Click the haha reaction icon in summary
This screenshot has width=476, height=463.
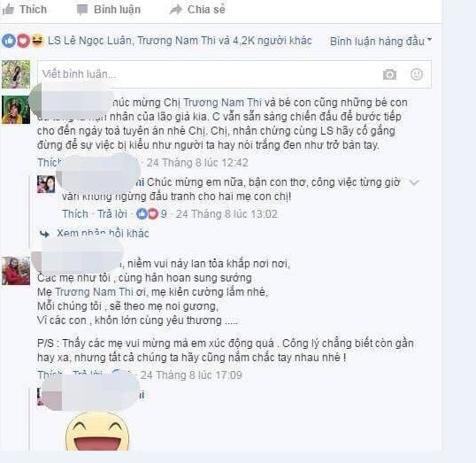(x=38, y=41)
